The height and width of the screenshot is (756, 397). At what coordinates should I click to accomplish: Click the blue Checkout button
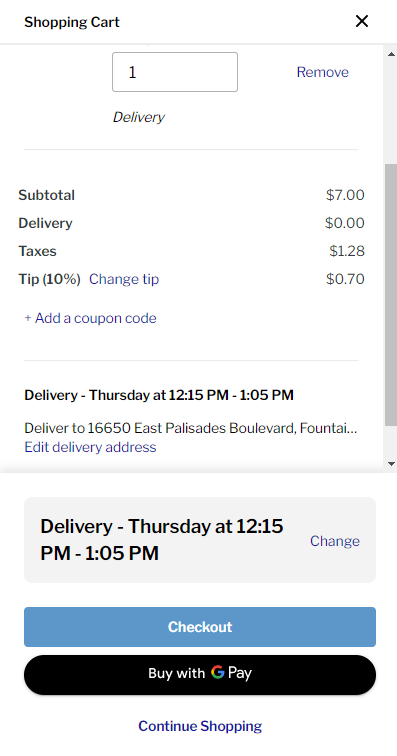click(200, 627)
